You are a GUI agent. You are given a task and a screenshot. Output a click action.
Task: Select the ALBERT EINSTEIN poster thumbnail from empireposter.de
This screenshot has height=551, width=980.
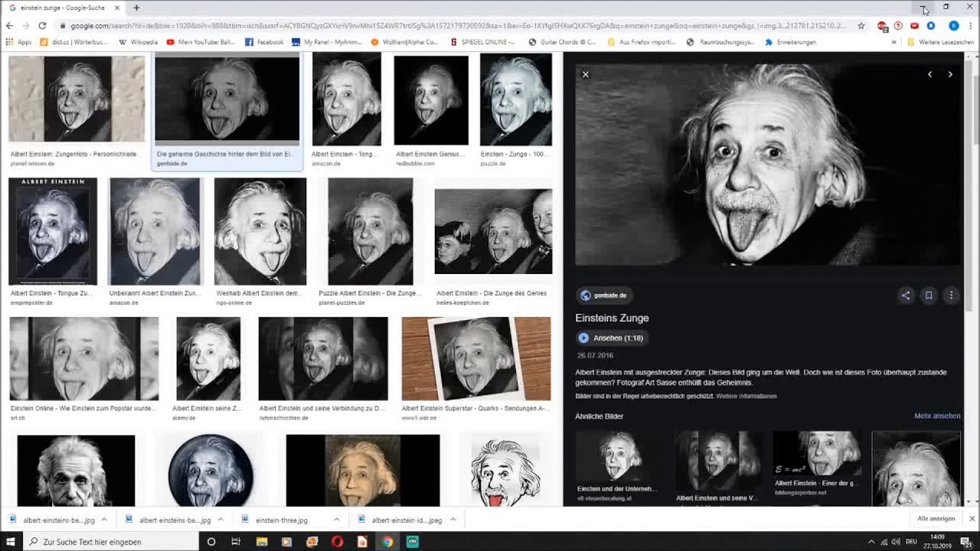click(53, 231)
